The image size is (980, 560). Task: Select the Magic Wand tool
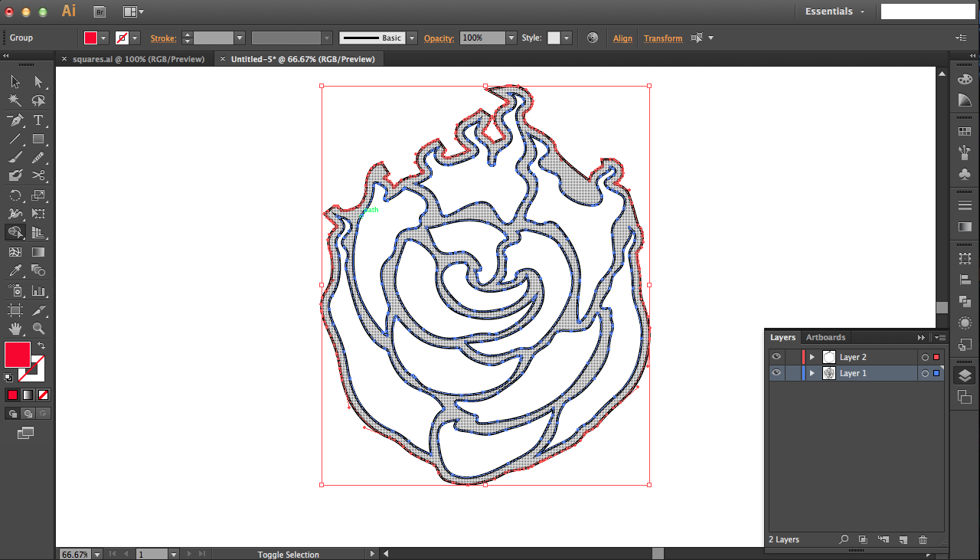tap(15, 101)
